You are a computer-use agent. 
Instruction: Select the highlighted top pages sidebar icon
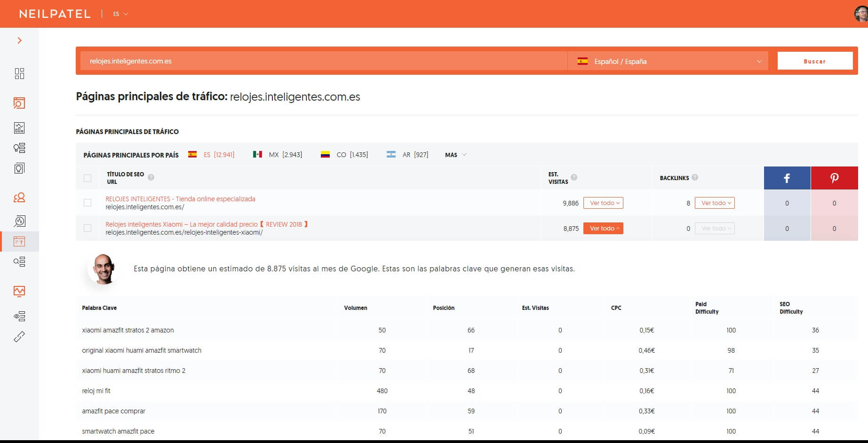point(19,242)
